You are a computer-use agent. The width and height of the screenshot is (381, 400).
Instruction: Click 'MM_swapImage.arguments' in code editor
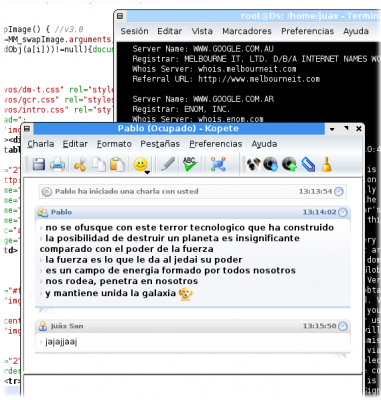click(x=59, y=40)
